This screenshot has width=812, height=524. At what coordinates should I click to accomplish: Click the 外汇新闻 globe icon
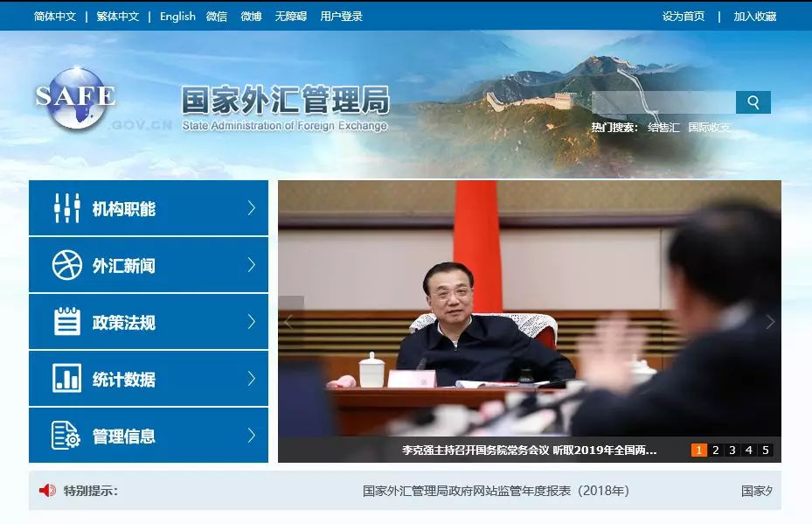[66, 265]
